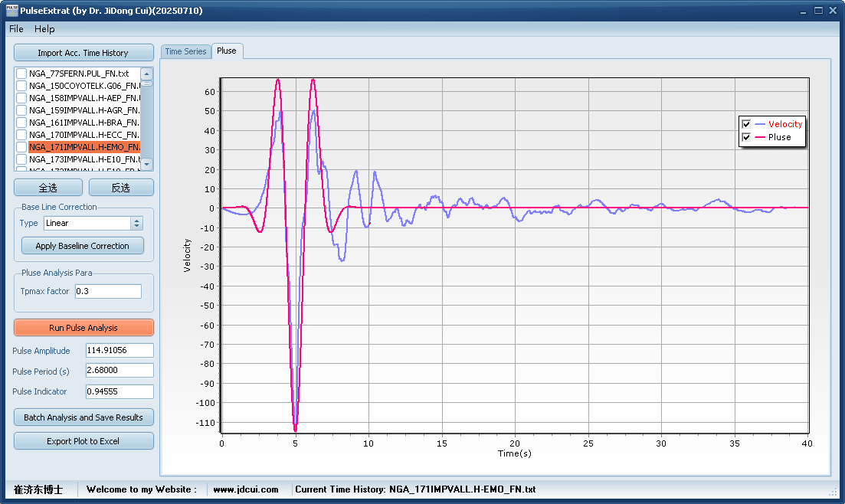Click the blue Velocity legend line sample
845x504 pixels.
tap(760, 124)
